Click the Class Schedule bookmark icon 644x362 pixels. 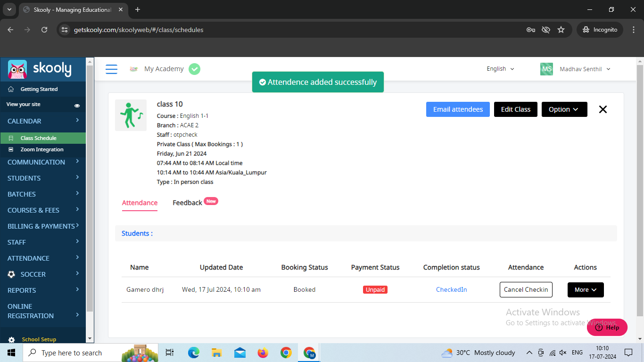coord(11,138)
